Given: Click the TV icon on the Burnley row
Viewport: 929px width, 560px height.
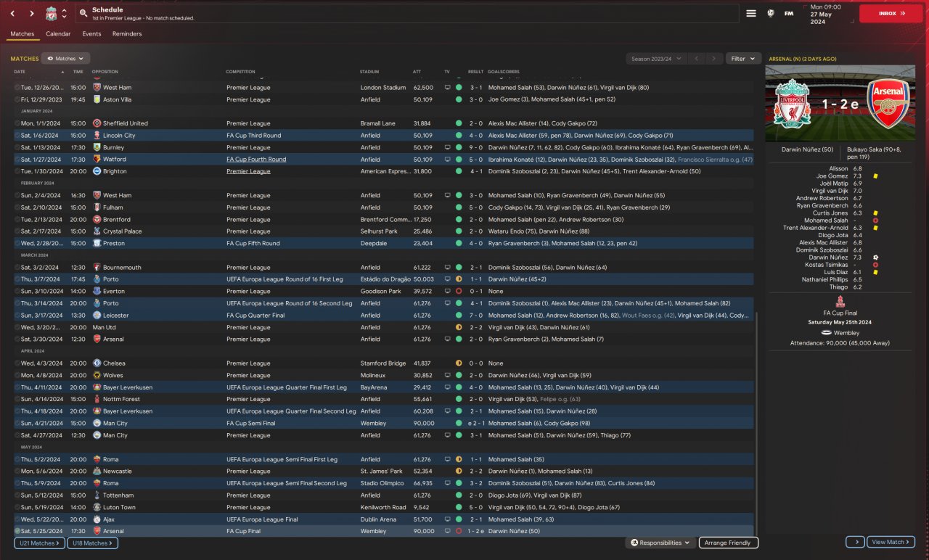Looking at the screenshot, I should tap(448, 147).
